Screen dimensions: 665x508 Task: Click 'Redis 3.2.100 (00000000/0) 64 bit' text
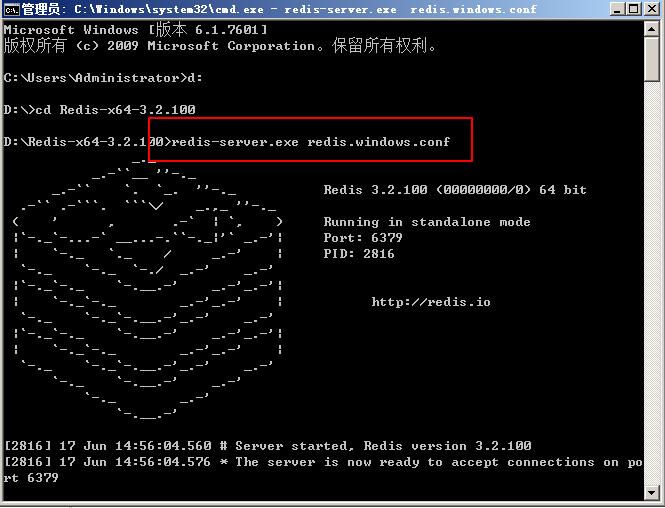point(455,190)
